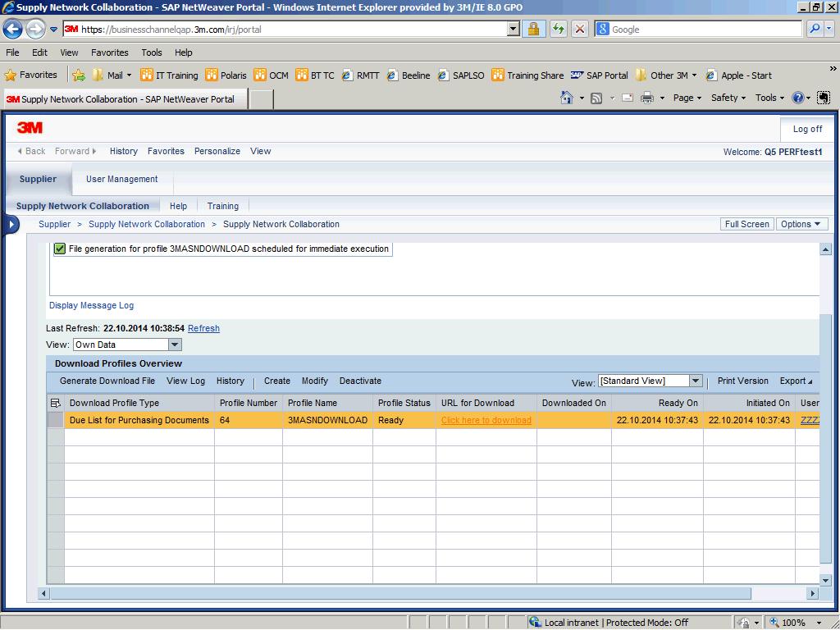Viewport: 840px width, 630px height.
Task: Open the Page menu dropdown
Action: tap(687, 98)
